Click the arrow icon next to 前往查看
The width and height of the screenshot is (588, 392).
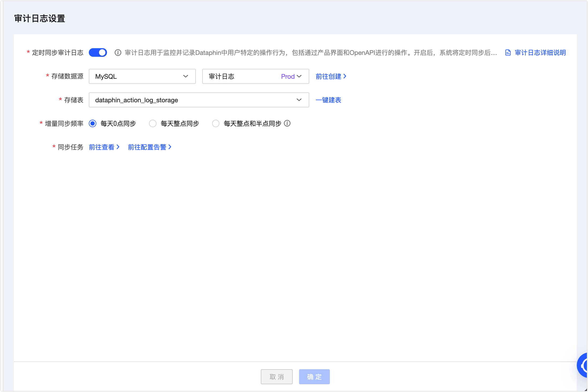coord(118,147)
